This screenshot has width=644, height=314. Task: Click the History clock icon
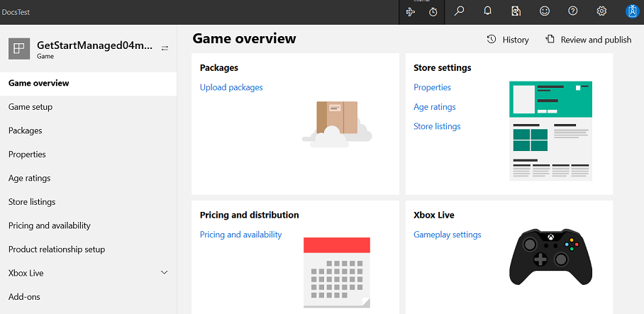(x=492, y=39)
